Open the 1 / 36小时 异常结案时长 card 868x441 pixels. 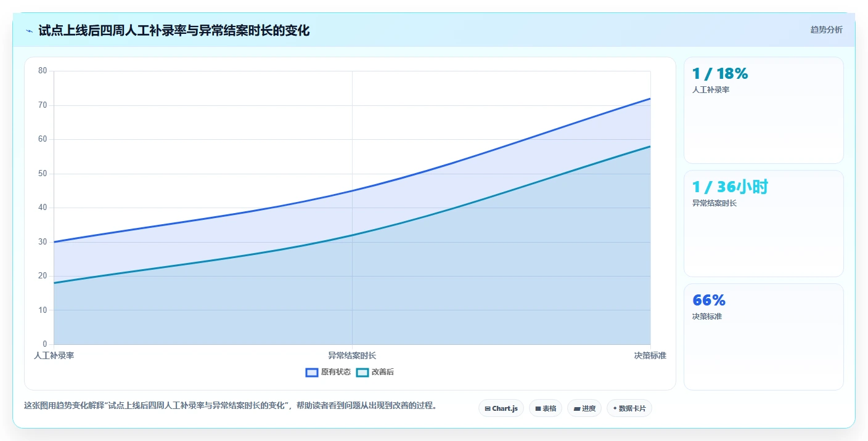pos(764,224)
